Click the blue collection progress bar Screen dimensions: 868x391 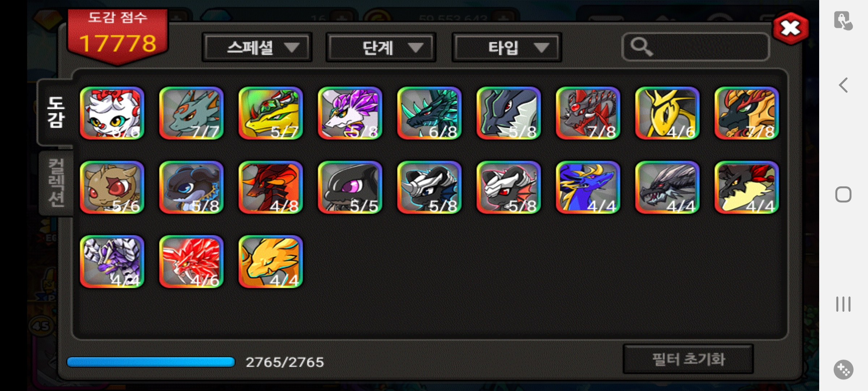click(151, 362)
